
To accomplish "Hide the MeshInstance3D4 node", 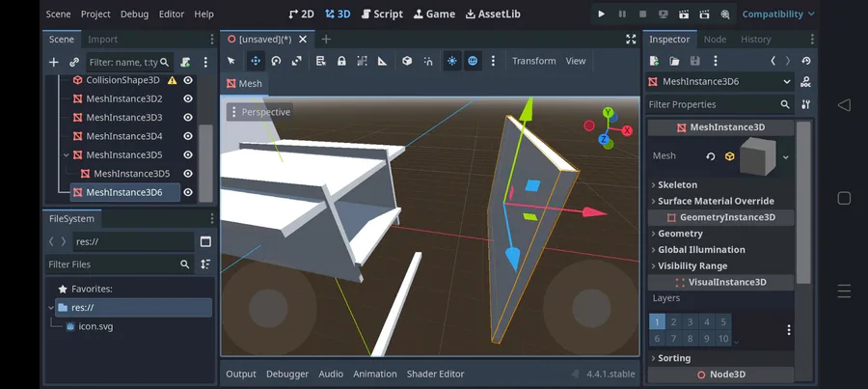I will point(188,136).
